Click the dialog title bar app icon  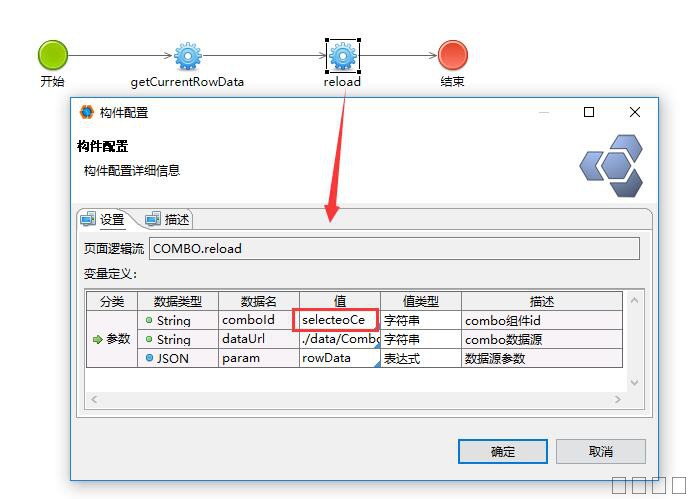[x=86, y=112]
